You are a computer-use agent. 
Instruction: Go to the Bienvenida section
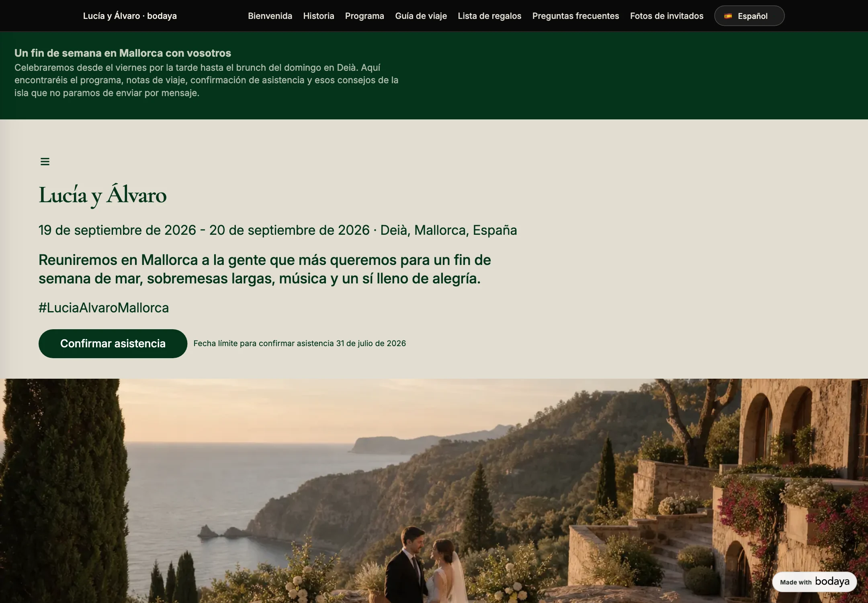[270, 16]
